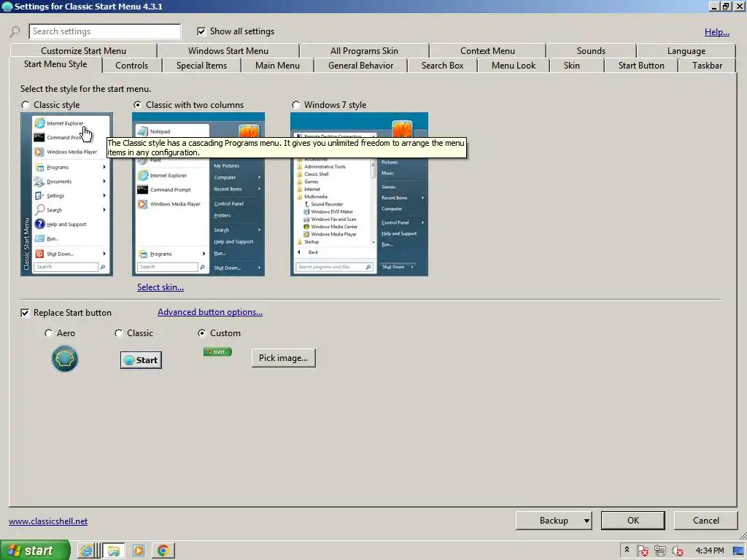Viewport: 747px width, 560px height.
Task: Open the Language tab
Action: click(686, 51)
